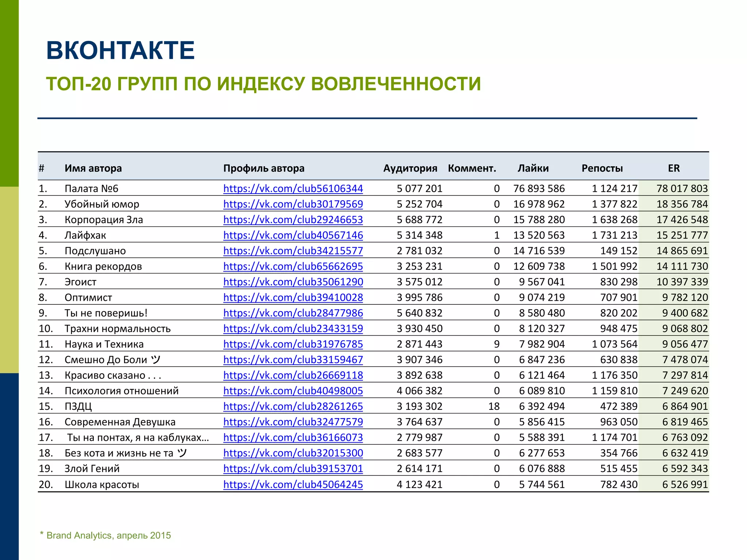This screenshot has width=747, height=560.
Task: Follow the Эгоист club35061290 link
Action: [293, 282]
